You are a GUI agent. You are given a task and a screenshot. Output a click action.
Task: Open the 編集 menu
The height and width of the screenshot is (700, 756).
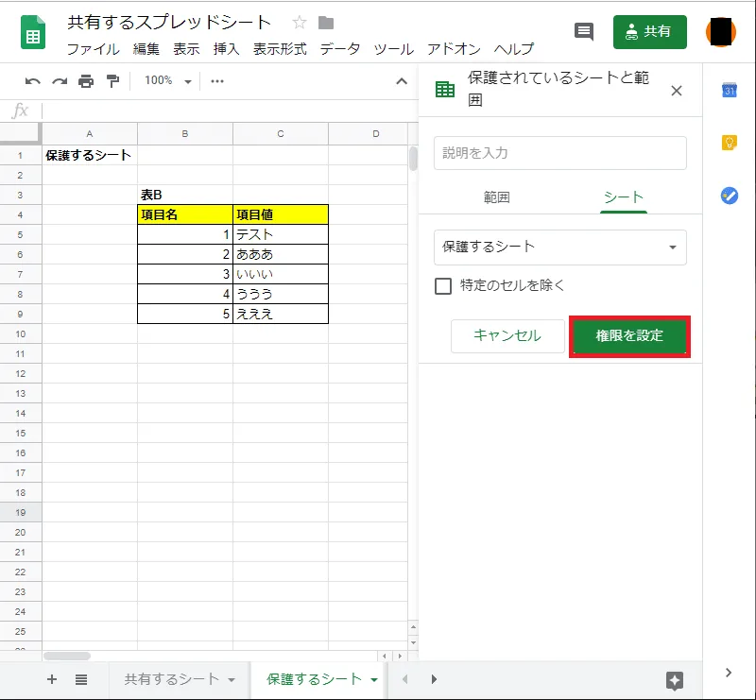pos(146,49)
